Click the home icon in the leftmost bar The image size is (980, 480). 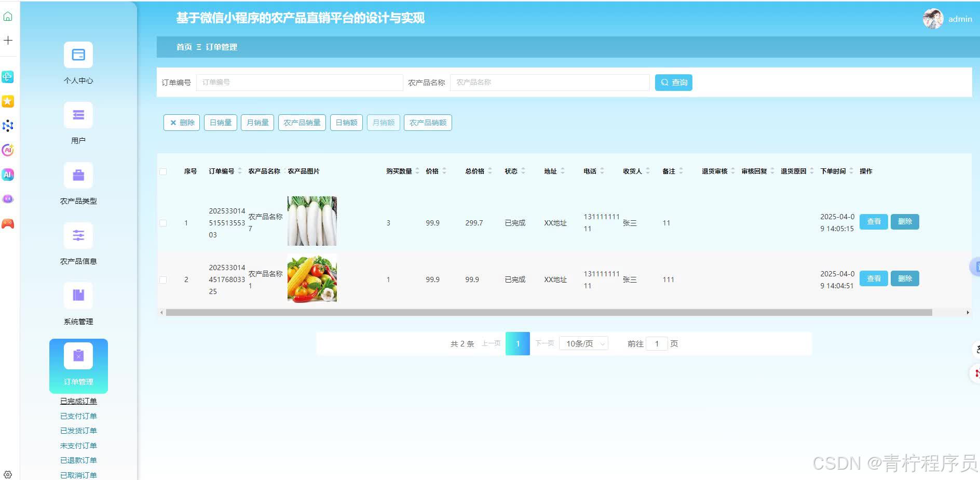pos(8,16)
